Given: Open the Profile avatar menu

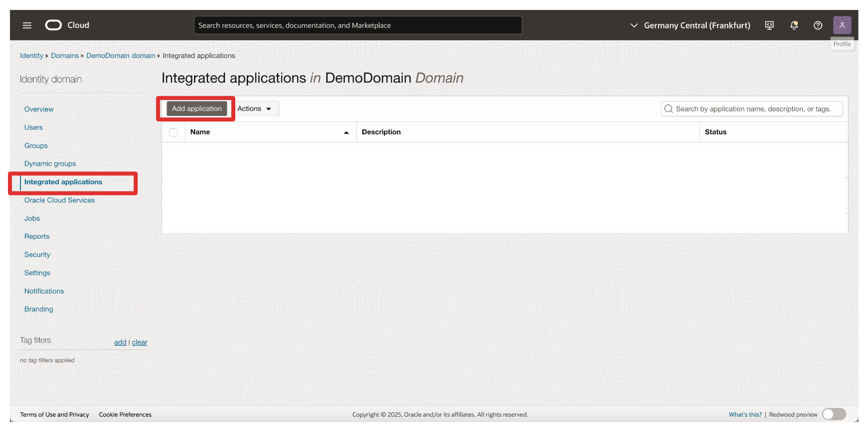Looking at the screenshot, I should click(x=842, y=25).
